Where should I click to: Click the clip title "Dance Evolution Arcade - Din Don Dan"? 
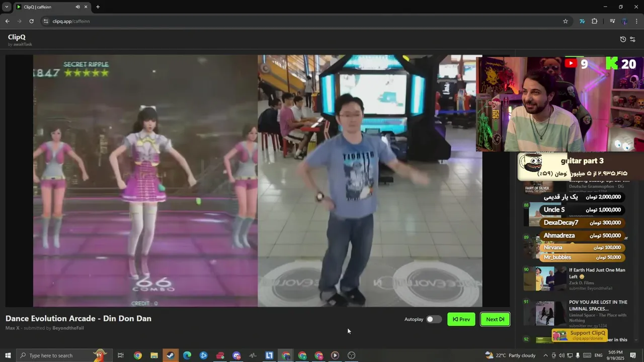pyautogui.click(x=78, y=318)
